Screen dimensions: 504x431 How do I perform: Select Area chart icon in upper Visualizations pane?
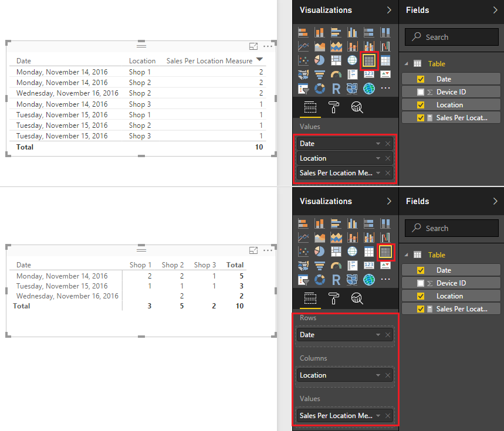pos(320,46)
